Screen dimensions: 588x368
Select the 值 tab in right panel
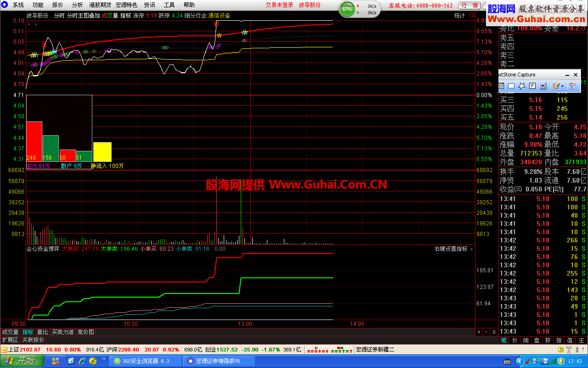(x=570, y=340)
